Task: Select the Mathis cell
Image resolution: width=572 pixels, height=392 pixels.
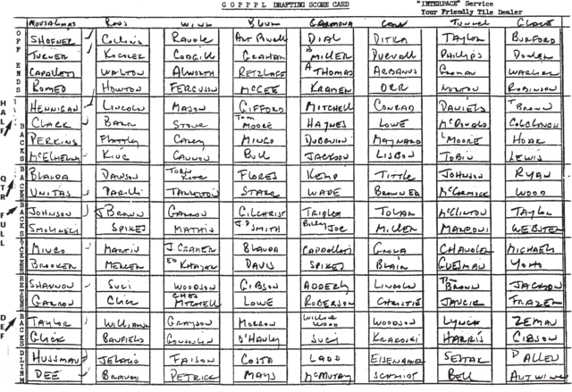Action: coord(191,227)
